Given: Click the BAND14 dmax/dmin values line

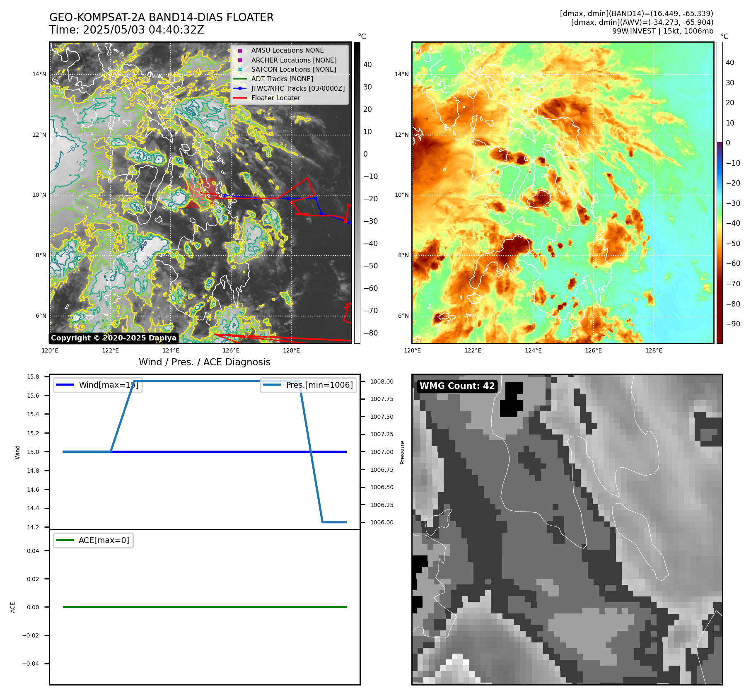Looking at the screenshot, I should point(637,14).
